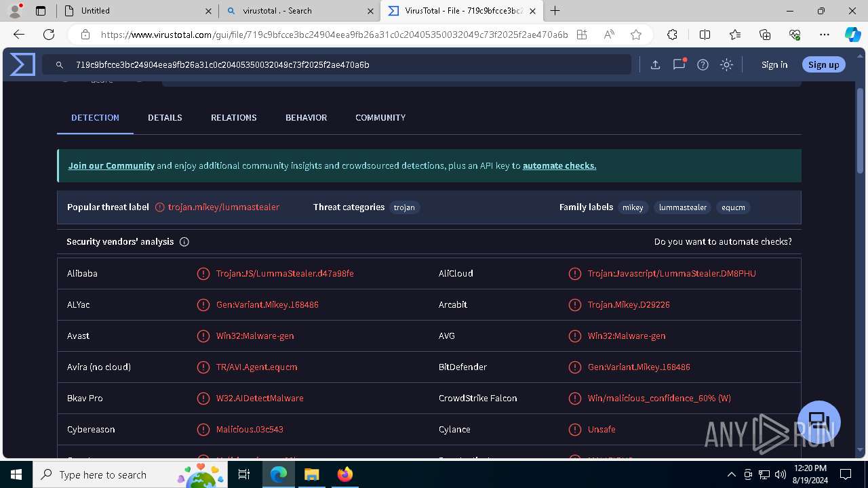
Task: Click the Join our Community link
Action: point(111,165)
